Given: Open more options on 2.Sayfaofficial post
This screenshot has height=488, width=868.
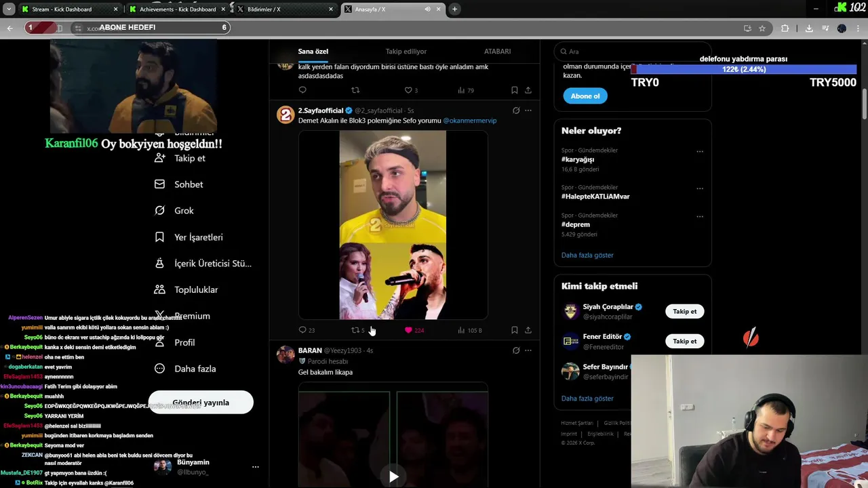Looking at the screenshot, I should click(528, 110).
